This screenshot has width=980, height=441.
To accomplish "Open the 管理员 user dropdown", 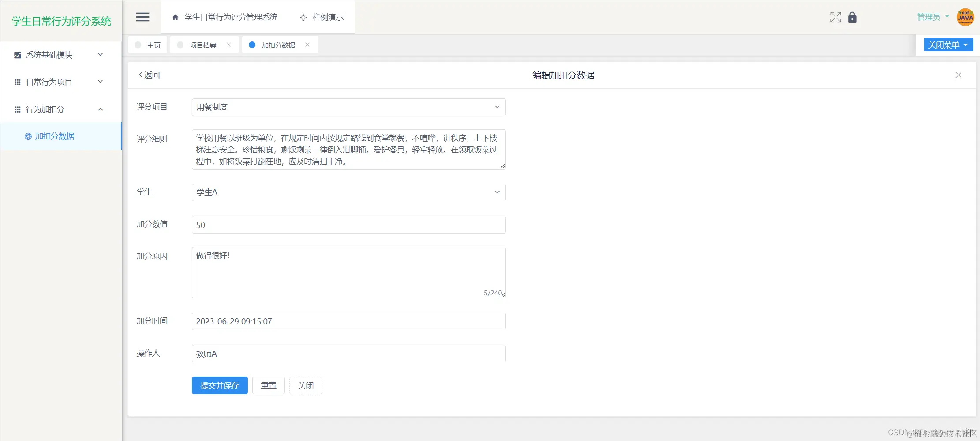I will (933, 17).
